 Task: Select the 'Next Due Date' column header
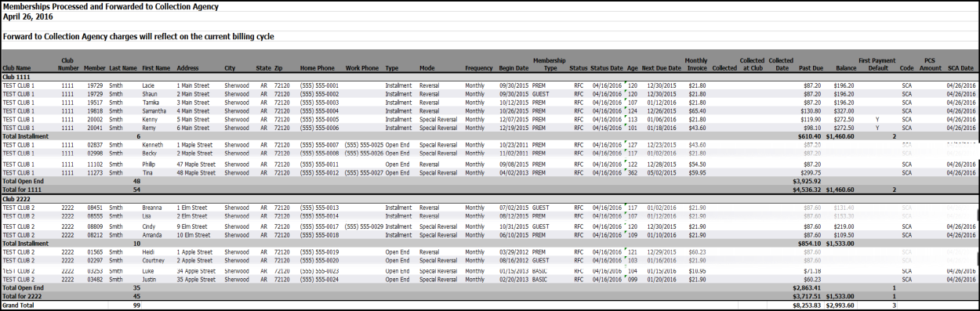click(662, 68)
